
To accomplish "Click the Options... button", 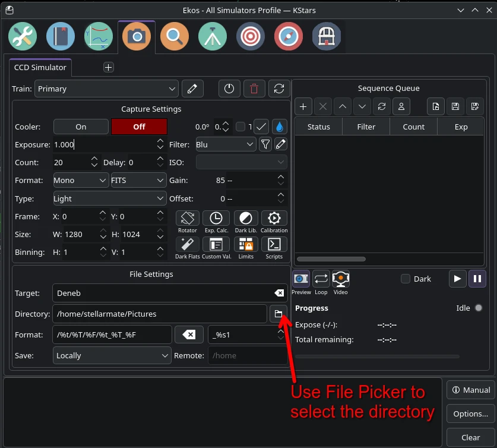I will pyautogui.click(x=470, y=414).
